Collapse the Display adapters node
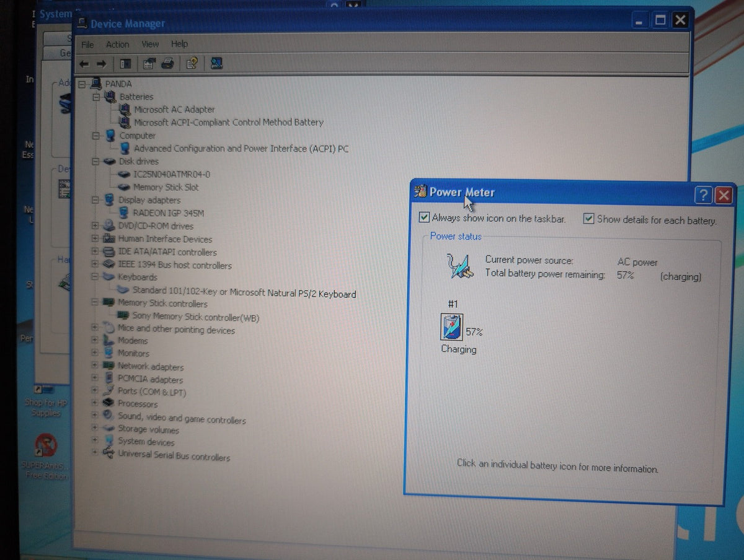The image size is (744, 560). coord(95,200)
